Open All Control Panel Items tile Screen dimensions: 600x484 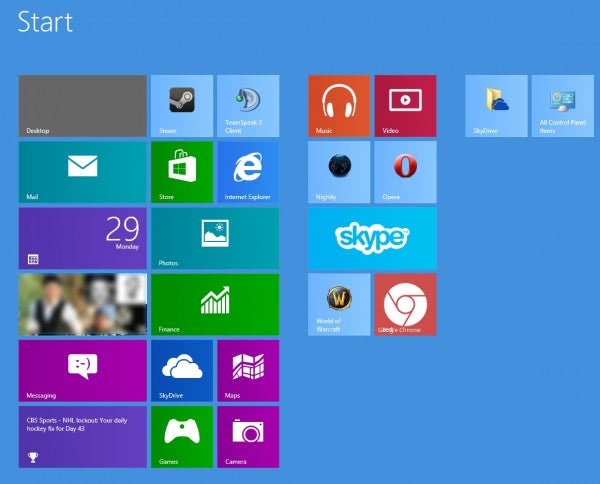pyautogui.click(x=563, y=106)
